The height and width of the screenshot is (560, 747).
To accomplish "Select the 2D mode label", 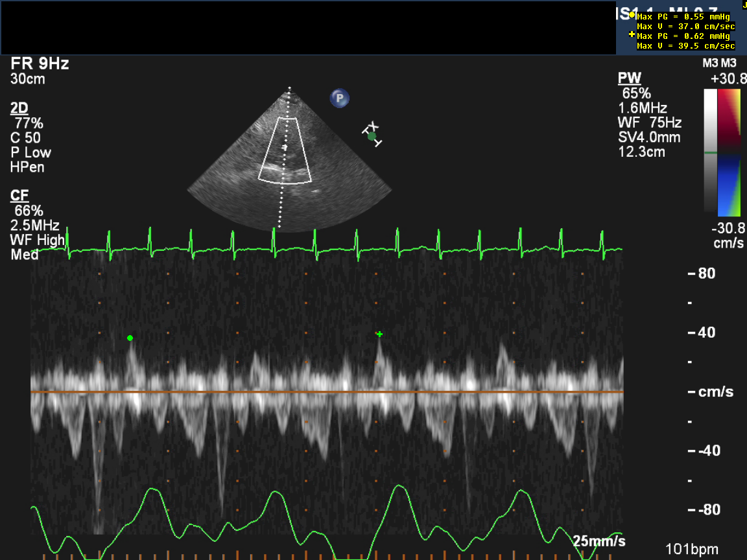I will point(19,108).
